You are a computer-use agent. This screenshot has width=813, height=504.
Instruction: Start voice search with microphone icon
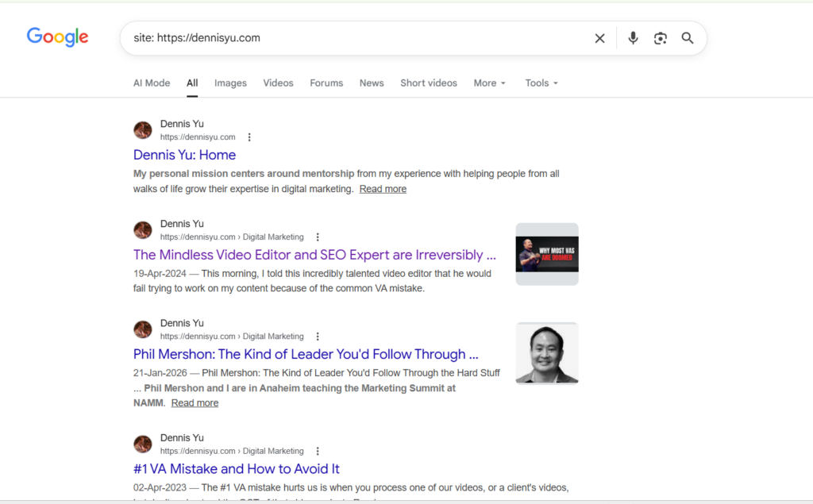point(633,38)
